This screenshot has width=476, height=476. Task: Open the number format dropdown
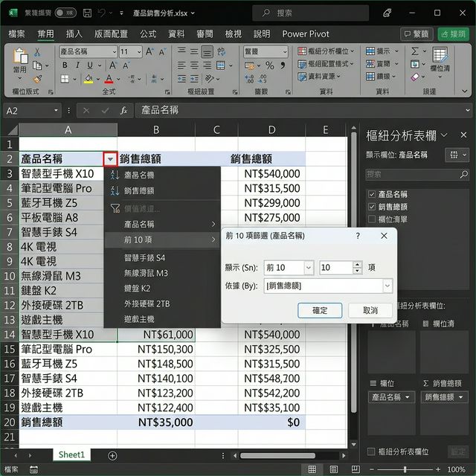click(x=285, y=52)
